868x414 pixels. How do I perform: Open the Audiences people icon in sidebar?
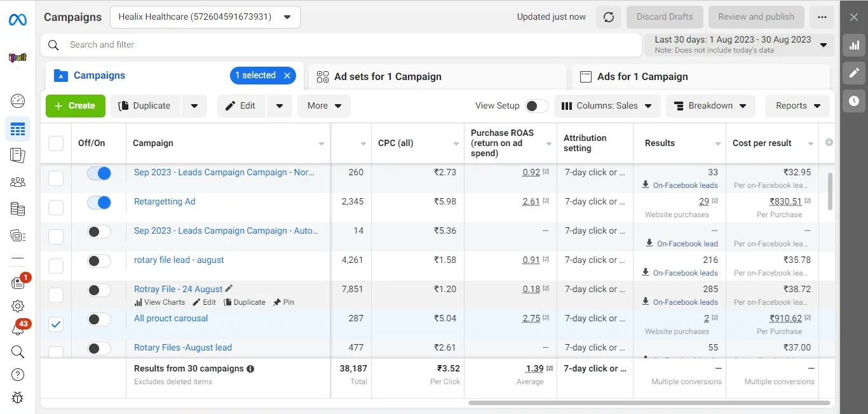click(x=18, y=182)
